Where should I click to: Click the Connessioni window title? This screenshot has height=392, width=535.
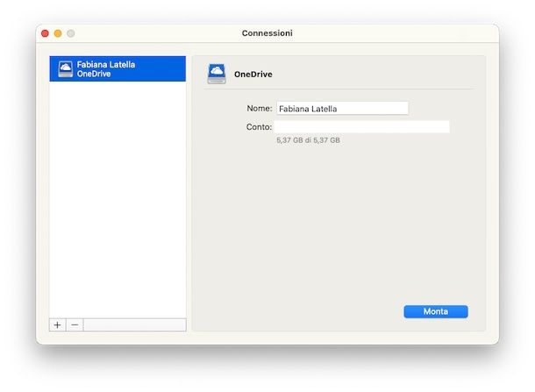tap(267, 33)
